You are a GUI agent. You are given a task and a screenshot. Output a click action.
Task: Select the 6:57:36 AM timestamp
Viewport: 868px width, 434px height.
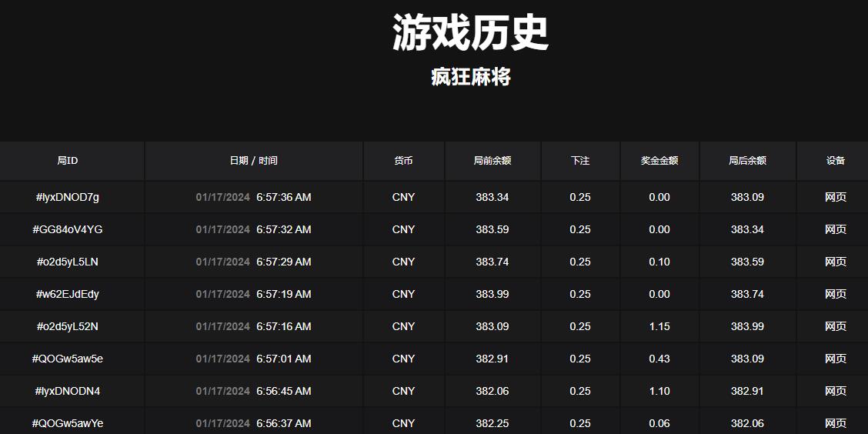(x=283, y=197)
